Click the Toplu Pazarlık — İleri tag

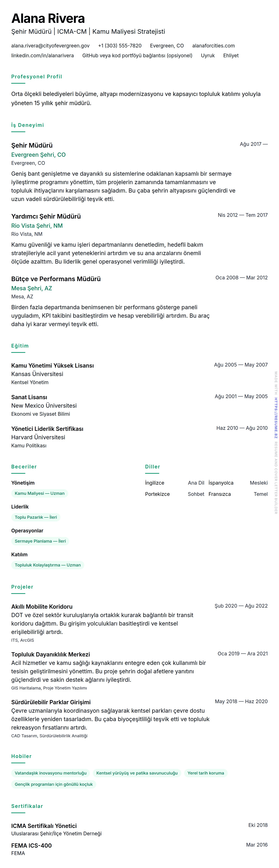tap(36, 517)
